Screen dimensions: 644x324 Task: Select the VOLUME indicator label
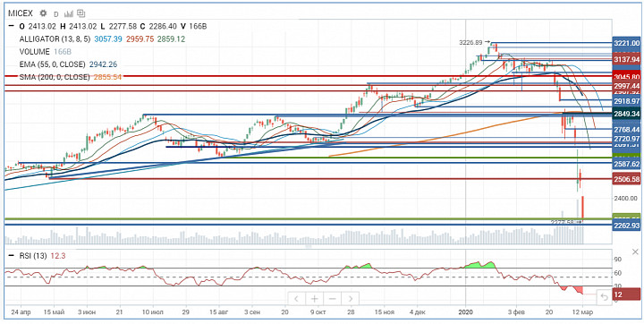click(35, 52)
